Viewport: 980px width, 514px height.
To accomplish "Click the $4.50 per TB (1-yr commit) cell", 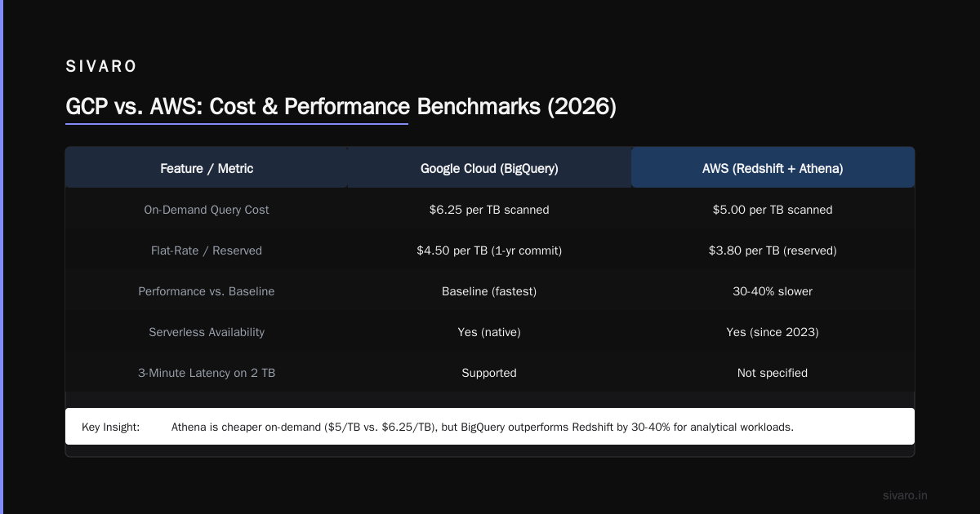I will [x=489, y=250].
